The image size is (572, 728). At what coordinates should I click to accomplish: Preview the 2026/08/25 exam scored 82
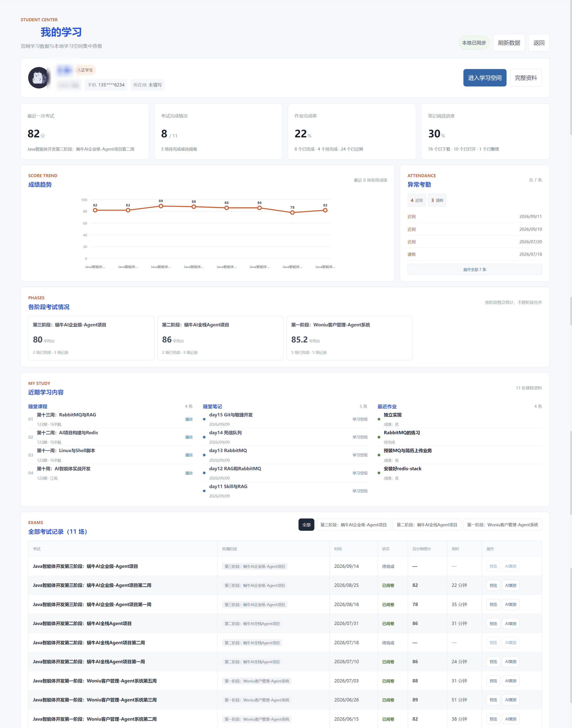[493, 585]
